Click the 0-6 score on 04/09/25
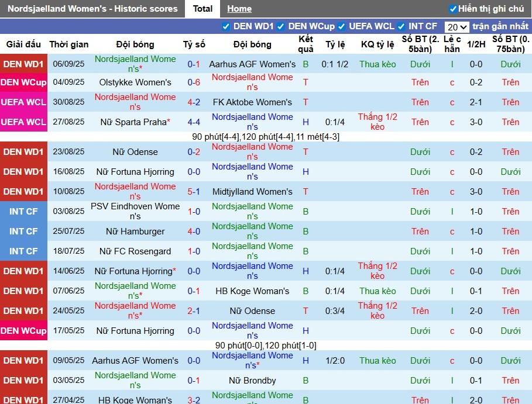Viewport: 532px width, 404px height. pyautogui.click(x=194, y=82)
